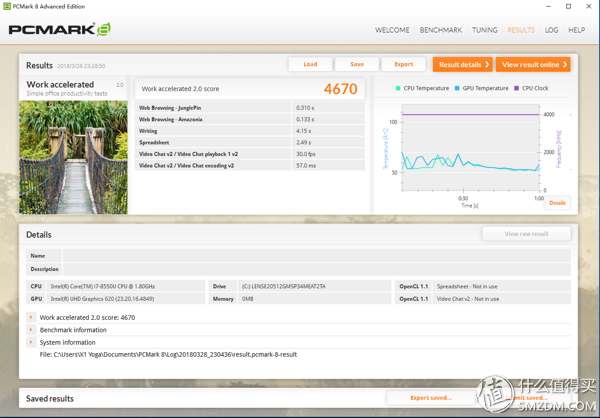Select the Web Browsing - JunglePin row
Image resolution: width=600 pixels, height=418 pixels.
pyautogui.click(x=250, y=108)
